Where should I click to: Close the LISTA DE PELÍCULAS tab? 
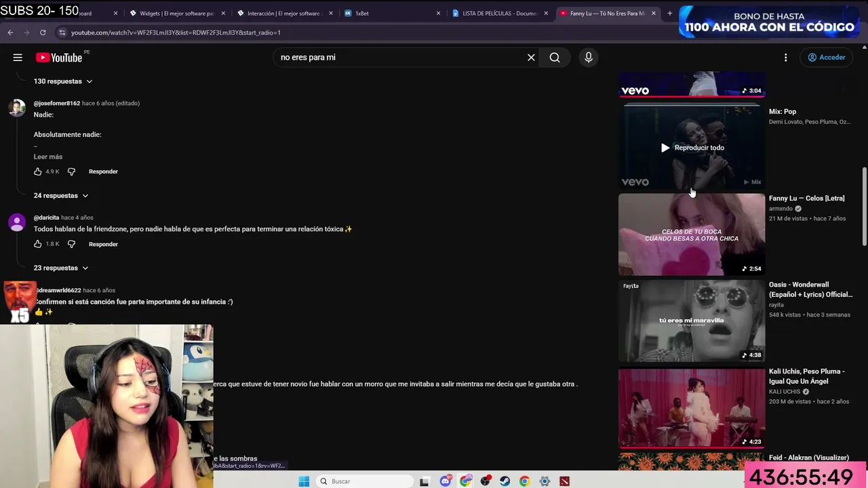[546, 13]
